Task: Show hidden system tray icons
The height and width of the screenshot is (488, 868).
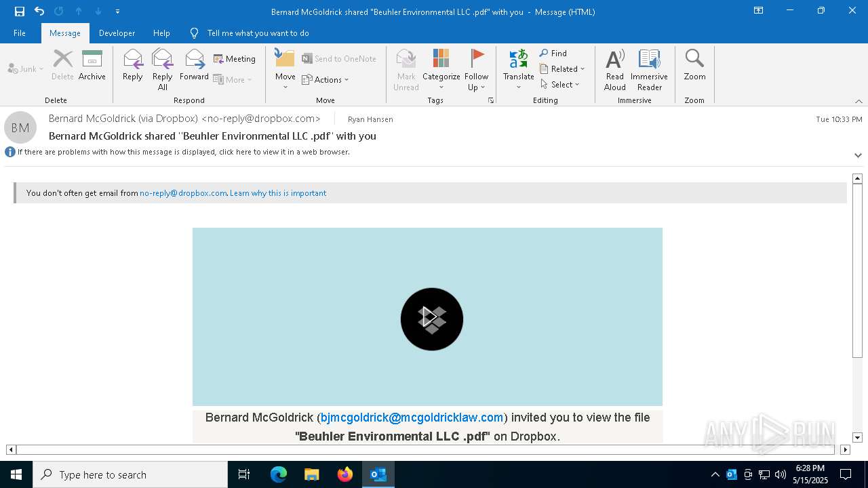Action: pyautogui.click(x=715, y=474)
